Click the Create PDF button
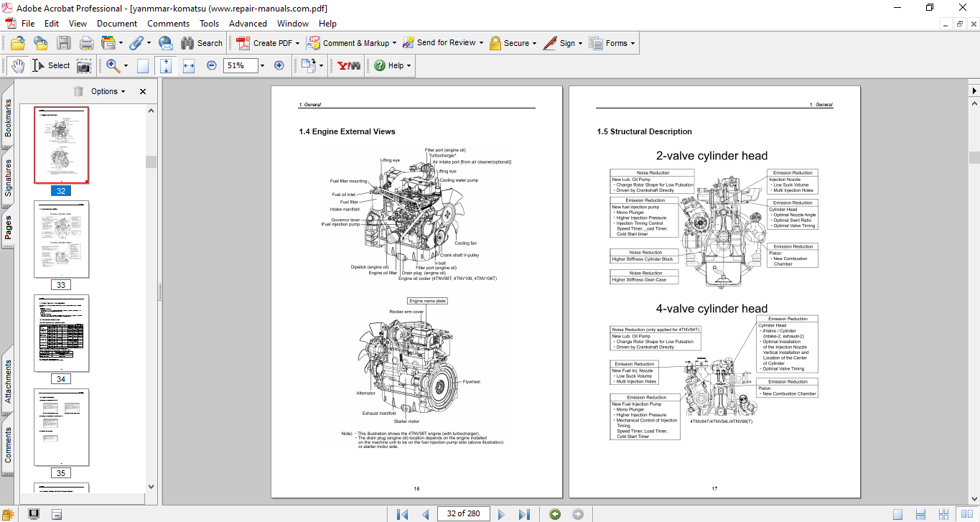Image resolution: width=980 pixels, height=522 pixels. click(265, 43)
